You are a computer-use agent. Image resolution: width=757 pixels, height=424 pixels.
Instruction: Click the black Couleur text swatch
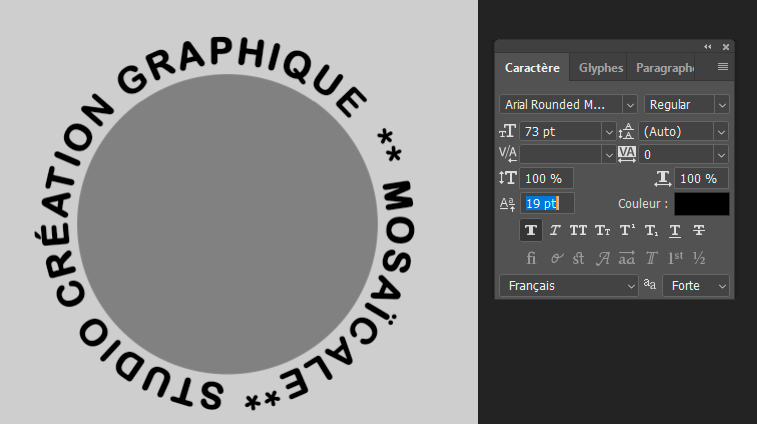pyautogui.click(x=701, y=204)
